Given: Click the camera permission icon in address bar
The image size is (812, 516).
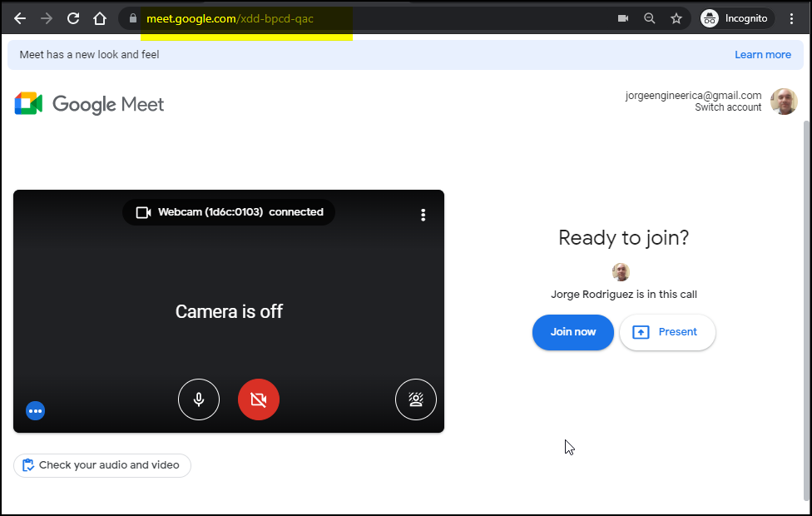Looking at the screenshot, I should coord(623,18).
